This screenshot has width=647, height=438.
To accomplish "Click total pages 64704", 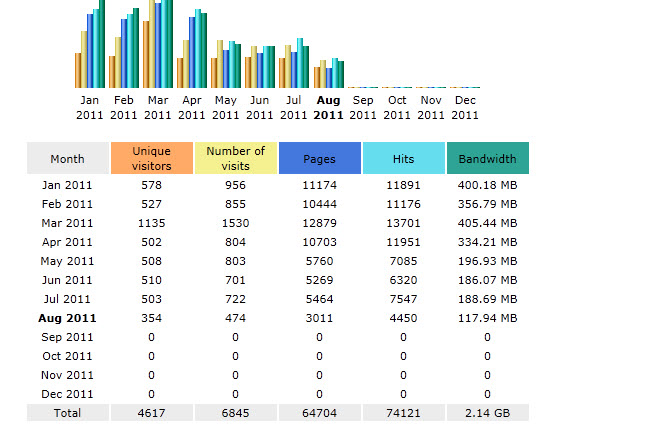I will pyautogui.click(x=320, y=413).
